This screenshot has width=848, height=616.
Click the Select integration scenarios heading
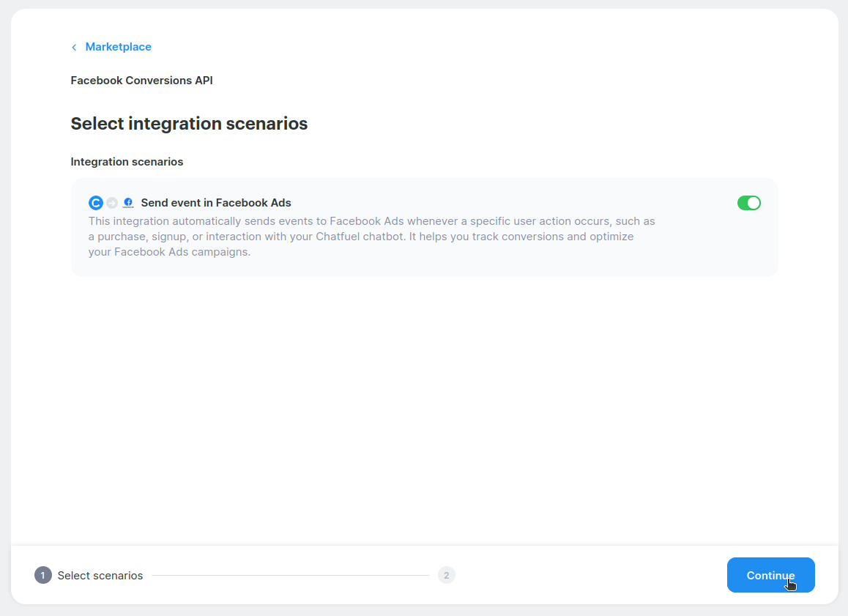point(189,124)
